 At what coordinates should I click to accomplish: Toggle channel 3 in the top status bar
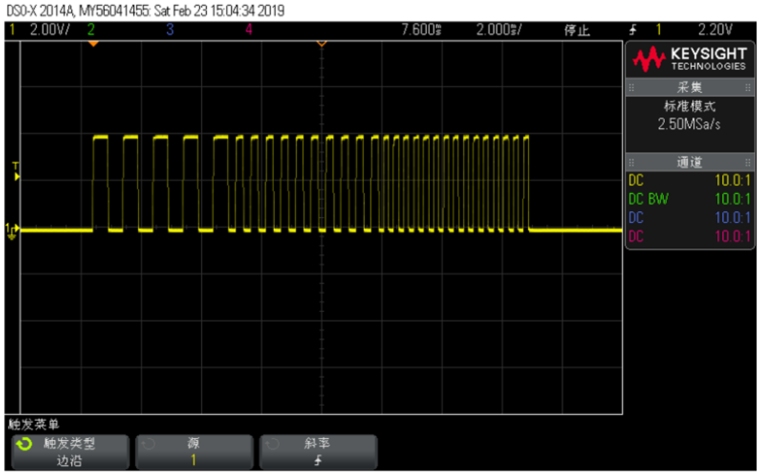point(169,30)
